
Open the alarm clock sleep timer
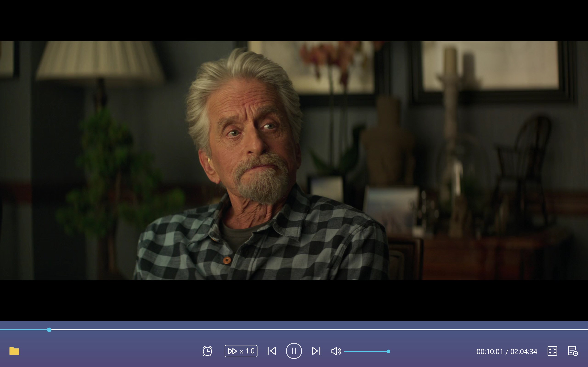coord(207,351)
